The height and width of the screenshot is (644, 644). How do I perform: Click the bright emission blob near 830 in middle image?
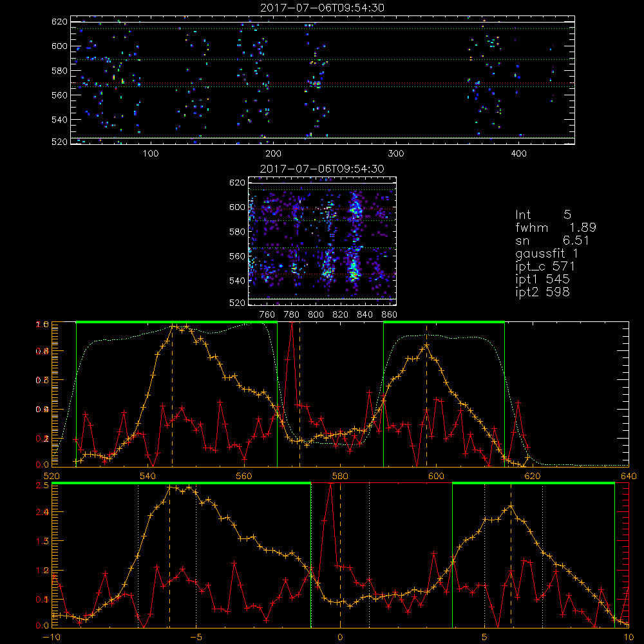(353, 269)
